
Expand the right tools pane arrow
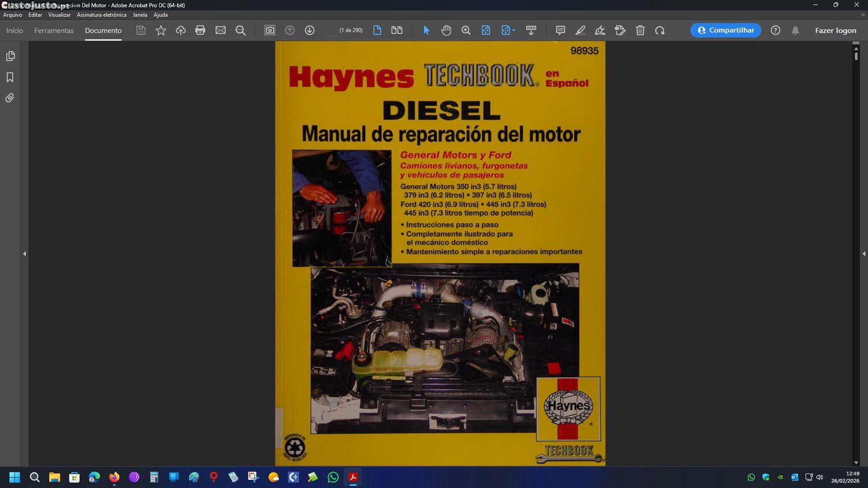coord(863,254)
